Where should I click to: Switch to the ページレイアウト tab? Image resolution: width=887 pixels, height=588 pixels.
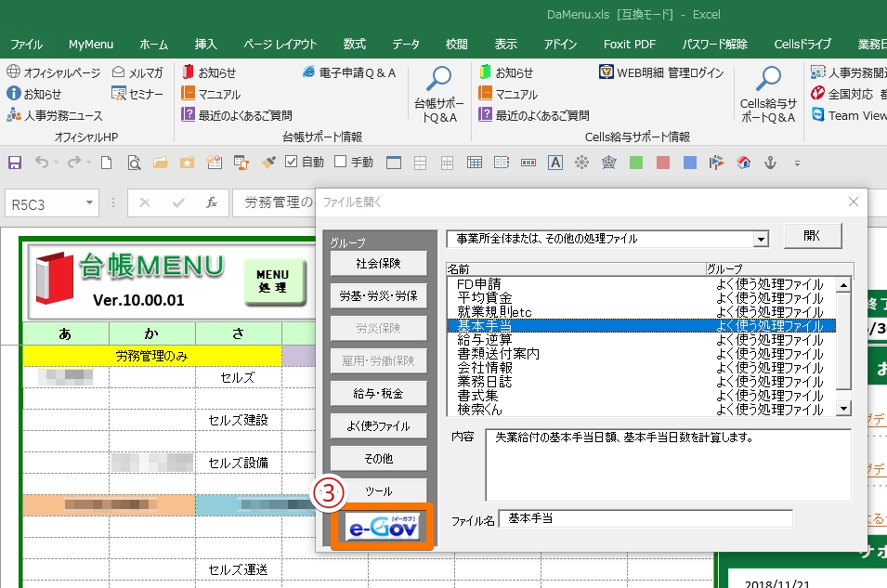tap(280, 45)
